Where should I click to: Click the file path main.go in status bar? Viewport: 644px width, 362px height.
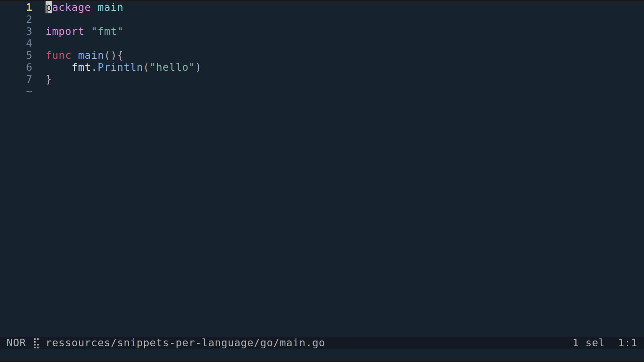point(185,343)
